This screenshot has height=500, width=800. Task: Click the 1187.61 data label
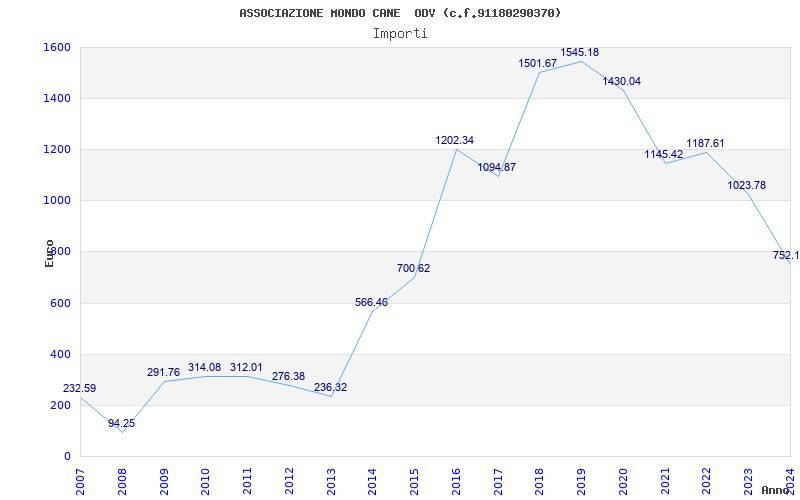point(705,143)
